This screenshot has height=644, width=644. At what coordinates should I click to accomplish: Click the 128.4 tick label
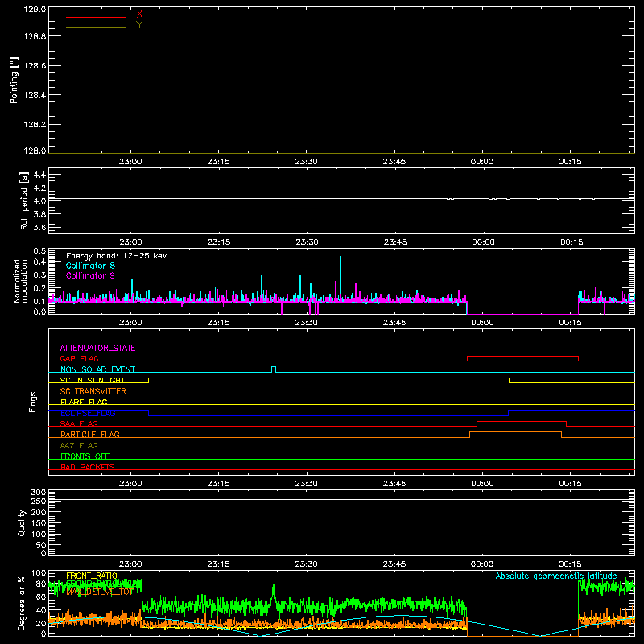tap(35, 95)
